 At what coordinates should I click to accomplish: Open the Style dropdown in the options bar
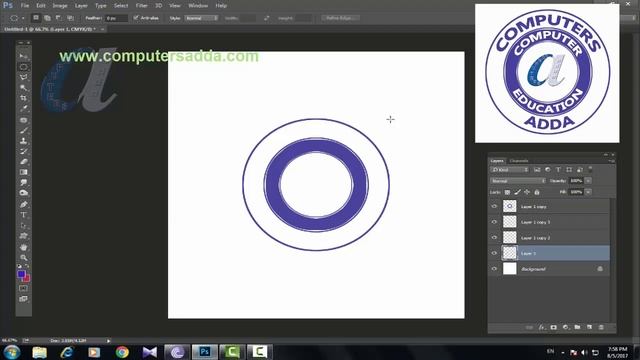point(201,18)
